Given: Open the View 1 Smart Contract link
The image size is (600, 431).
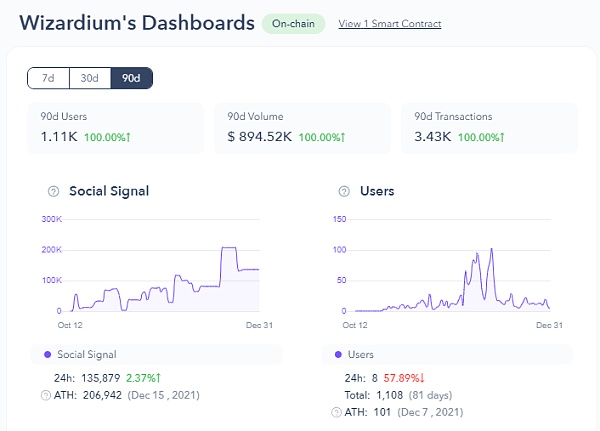Looking at the screenshot, I should [389, 24].
